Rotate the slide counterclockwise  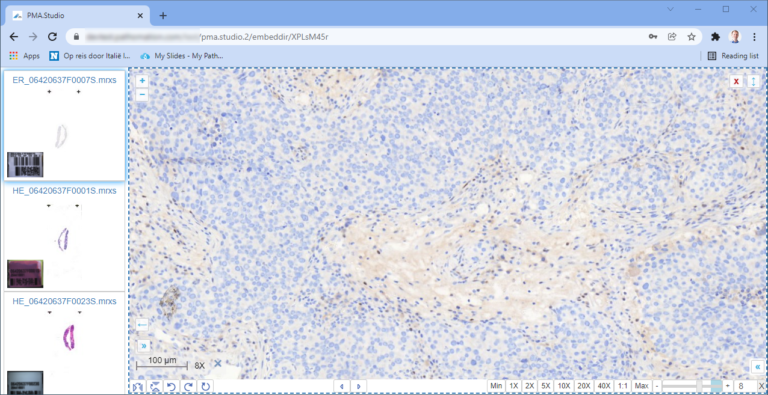171,387
